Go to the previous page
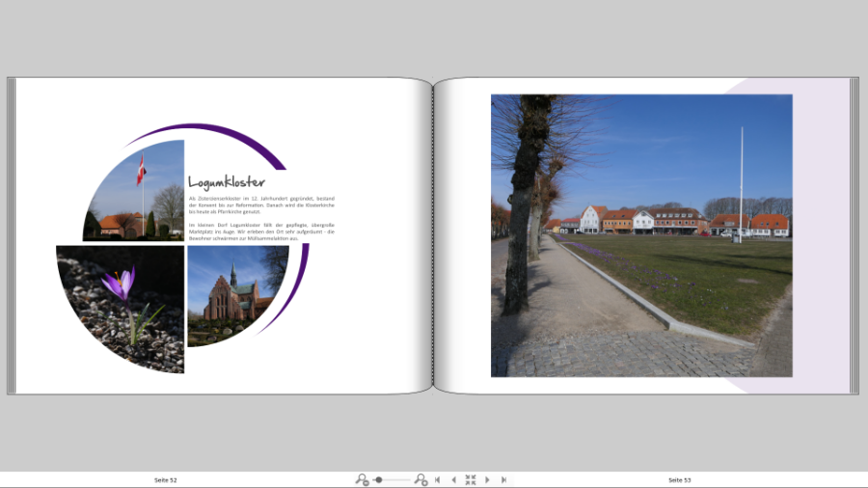Screen dimensions: 868x488 pyautogui.click(x=454, y=479)
